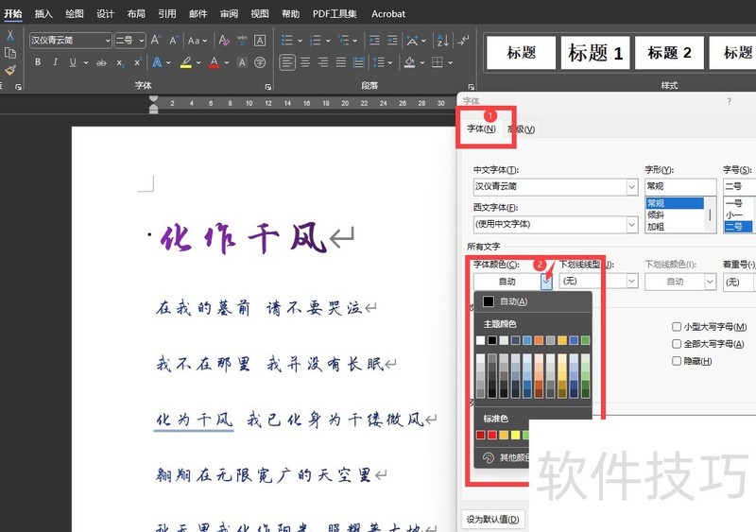
Task: Switch to the 字体(N) dialog tab
Action: coord(481,129)
